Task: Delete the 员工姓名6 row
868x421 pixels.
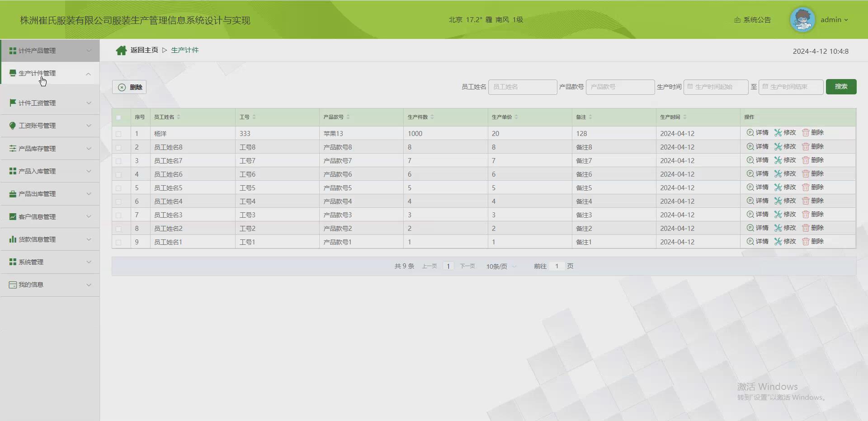Action: [813, 173]
